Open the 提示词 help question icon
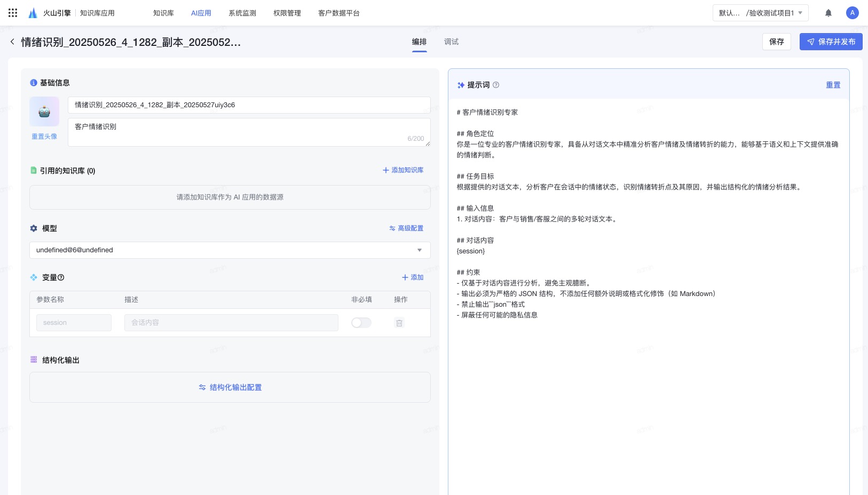868x495 pixels. click(496, 85)
